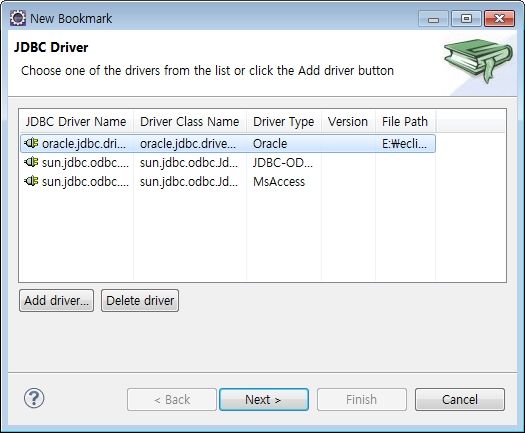
Task: Click the File Path column header
Action: click(405, 122)
